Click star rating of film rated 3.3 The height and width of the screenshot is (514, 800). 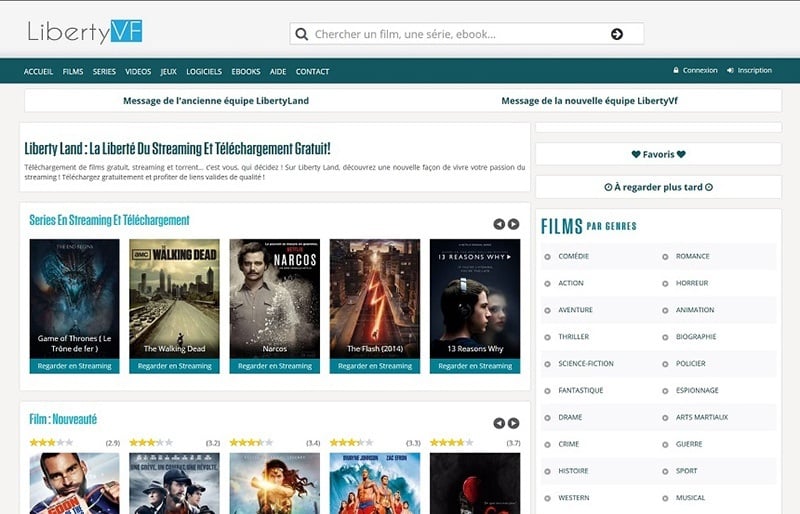click(x=352, y=443)
